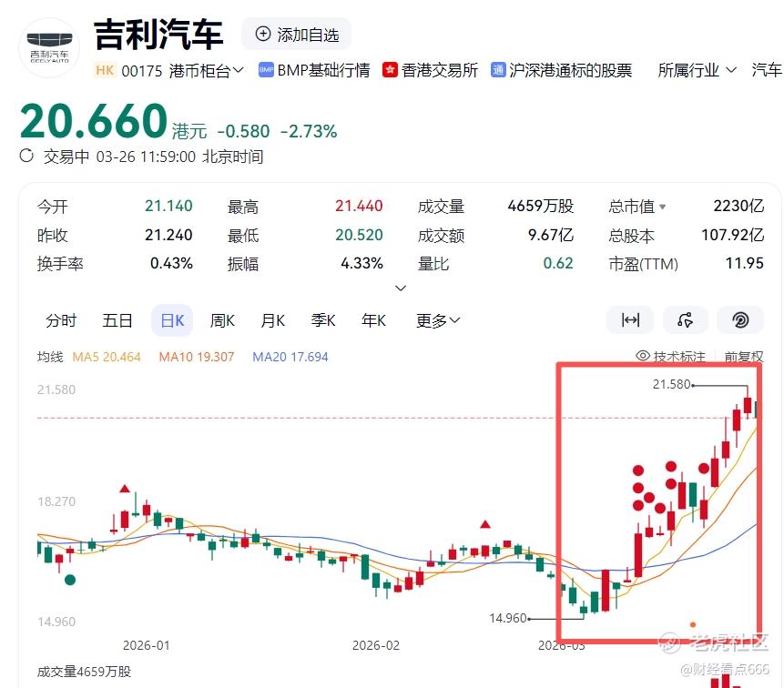Click the refresh icon beside 交易中
The height and width of the screenshot is (688, 784).
[26, 156]
